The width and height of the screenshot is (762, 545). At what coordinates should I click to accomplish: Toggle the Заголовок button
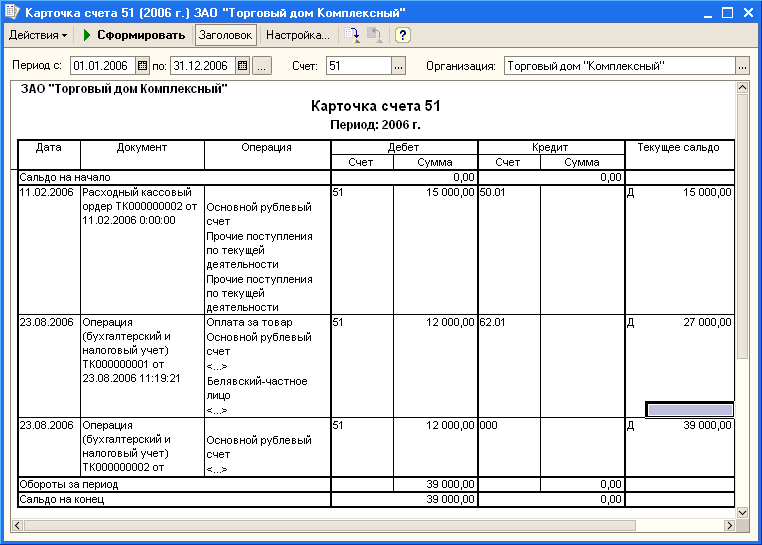225,35
